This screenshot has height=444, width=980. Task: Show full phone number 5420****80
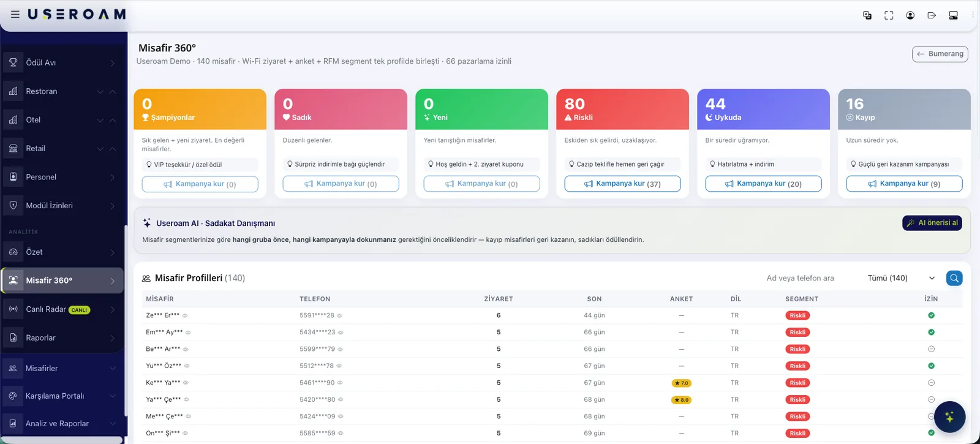[341, 399]
